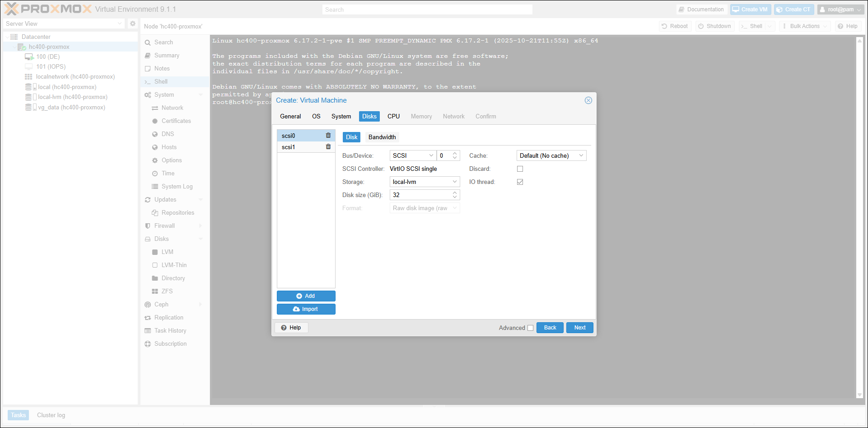
Task: Click the Add disk button
Action: point(306,296)
